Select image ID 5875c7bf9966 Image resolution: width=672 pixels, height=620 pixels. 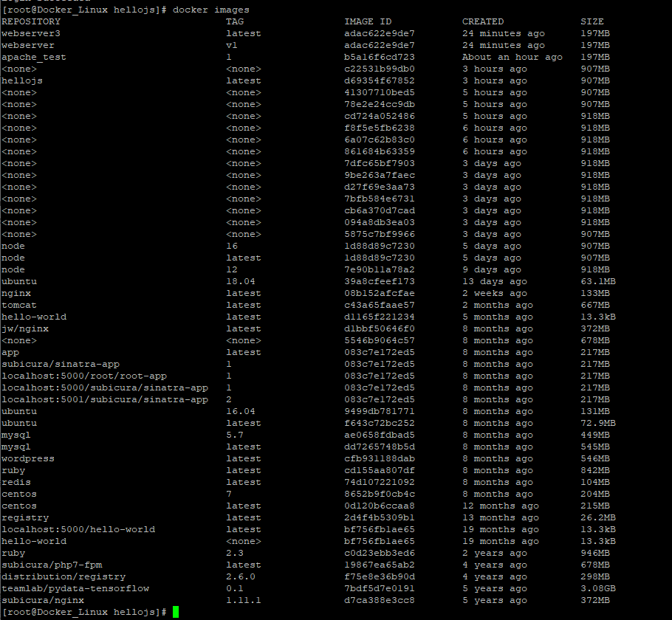pos(380,234)
